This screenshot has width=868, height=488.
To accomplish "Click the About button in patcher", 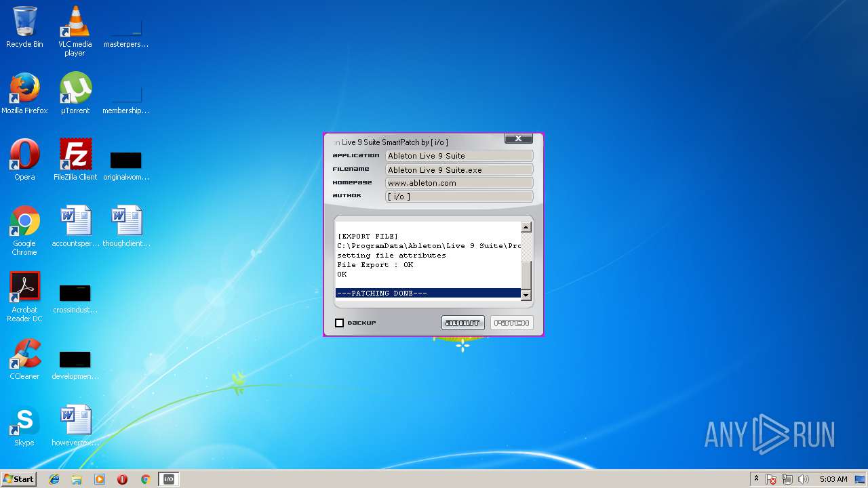I will point(463,323).
